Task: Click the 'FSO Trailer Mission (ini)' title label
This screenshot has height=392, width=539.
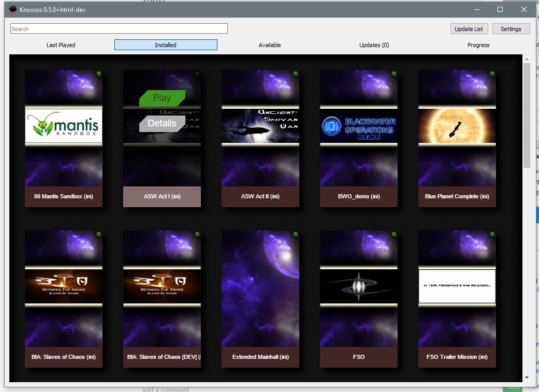Action: [457, 357]
